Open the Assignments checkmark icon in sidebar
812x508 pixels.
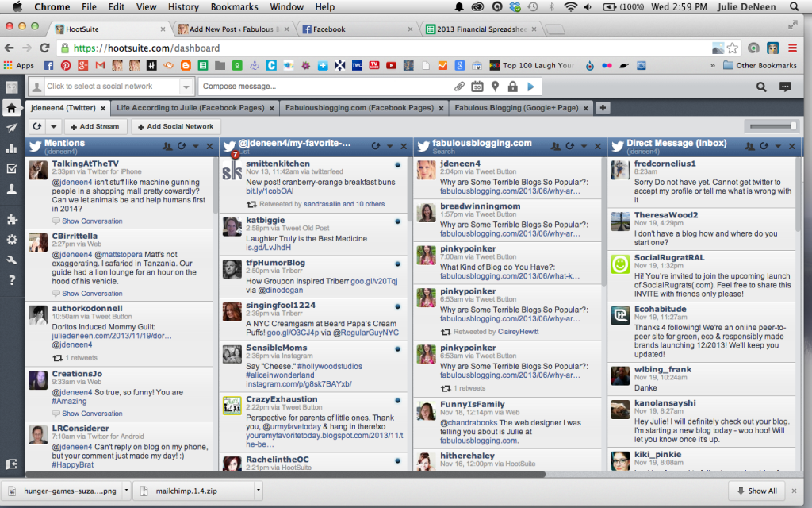click(x=11, y=168)
